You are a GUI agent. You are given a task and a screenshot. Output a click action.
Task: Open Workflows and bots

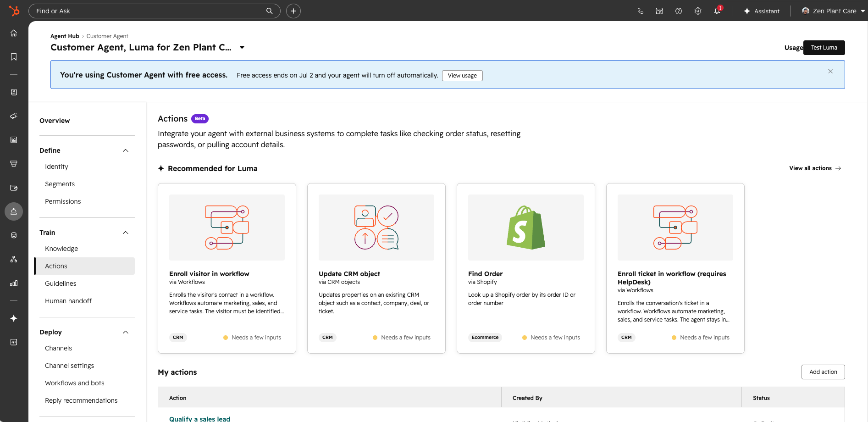click(x=75, y=383)
